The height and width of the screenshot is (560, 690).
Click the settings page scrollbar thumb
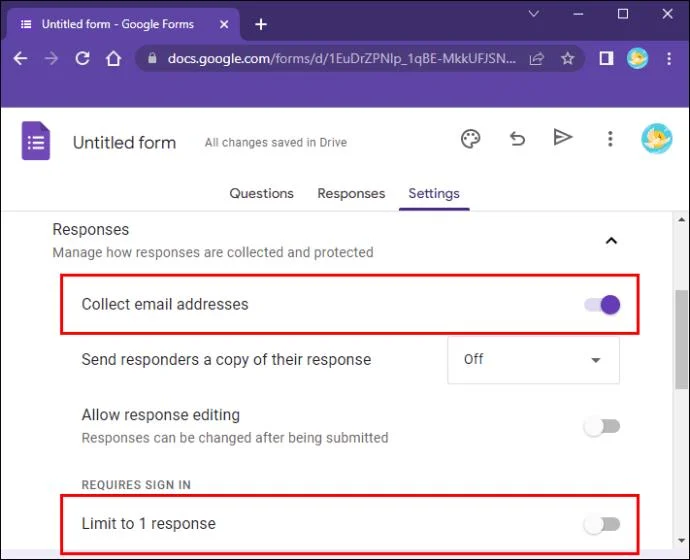click(x=682, y=339)
